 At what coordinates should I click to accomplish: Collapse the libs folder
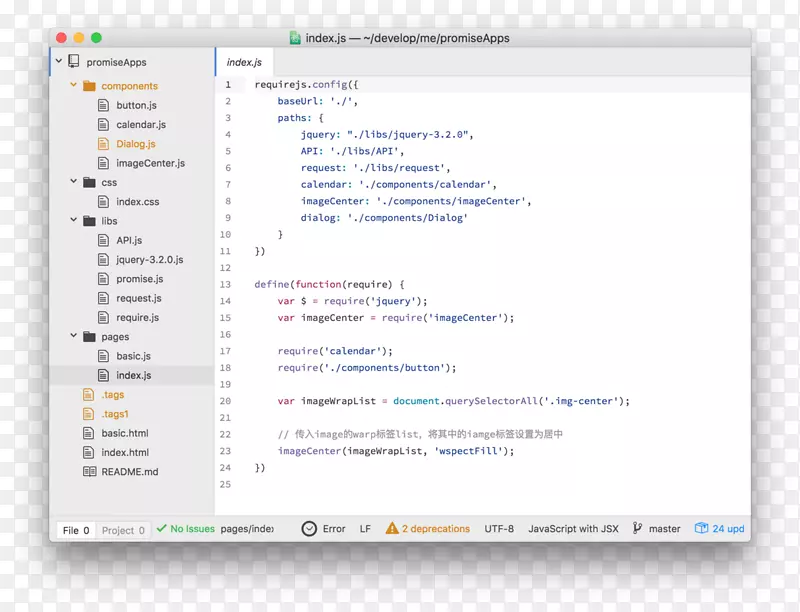pyautogui.click(x=73, y=220)
